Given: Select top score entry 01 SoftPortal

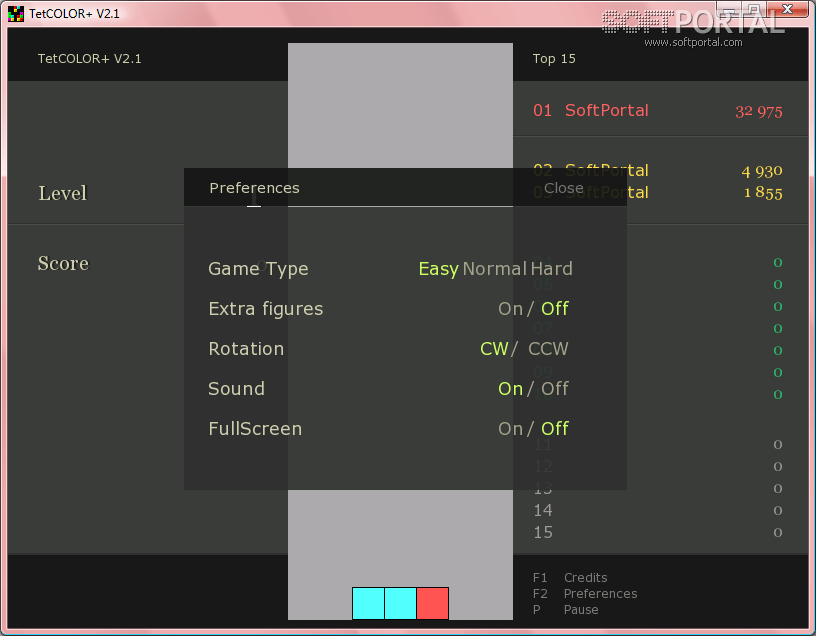Looking at the screenshot, I should pos(658,110).
